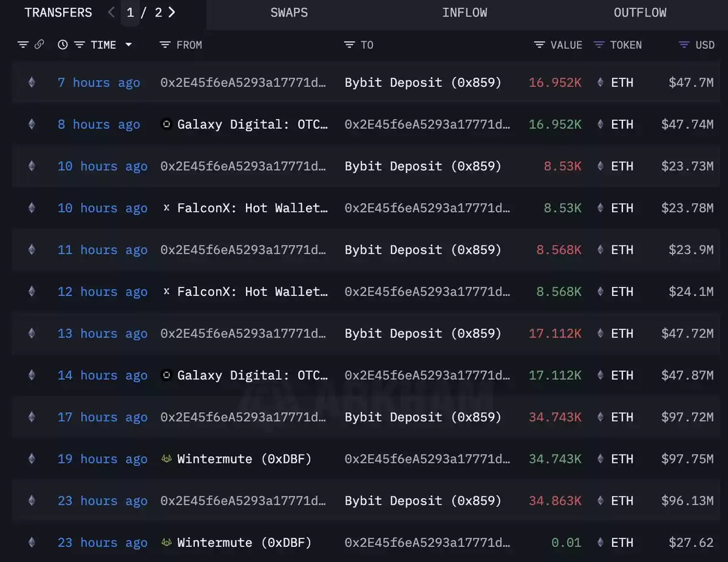Image resolution: width=728 pixels, height=562 pixels.
Task: Open sender address in 13 hours ago row
Action: point(243,334)
